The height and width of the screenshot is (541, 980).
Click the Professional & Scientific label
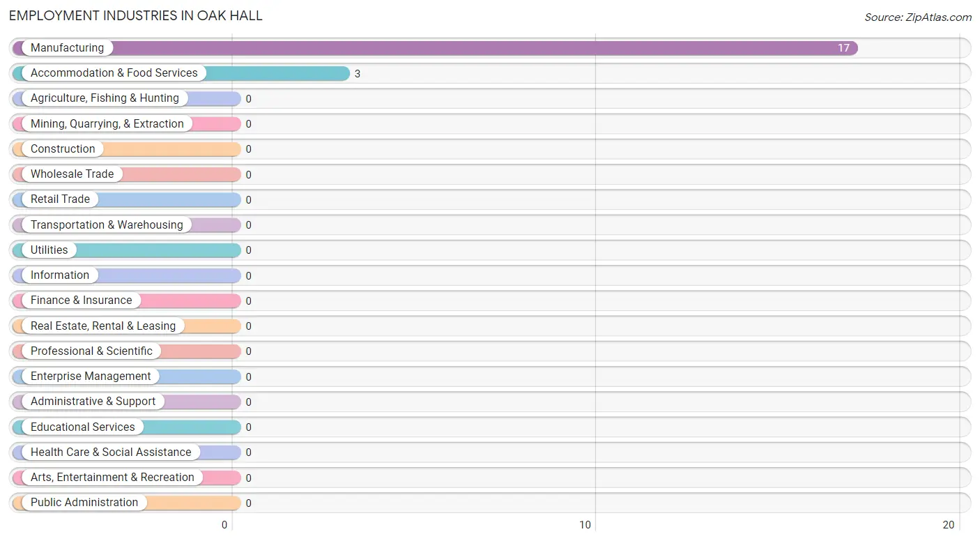[91, 351]
